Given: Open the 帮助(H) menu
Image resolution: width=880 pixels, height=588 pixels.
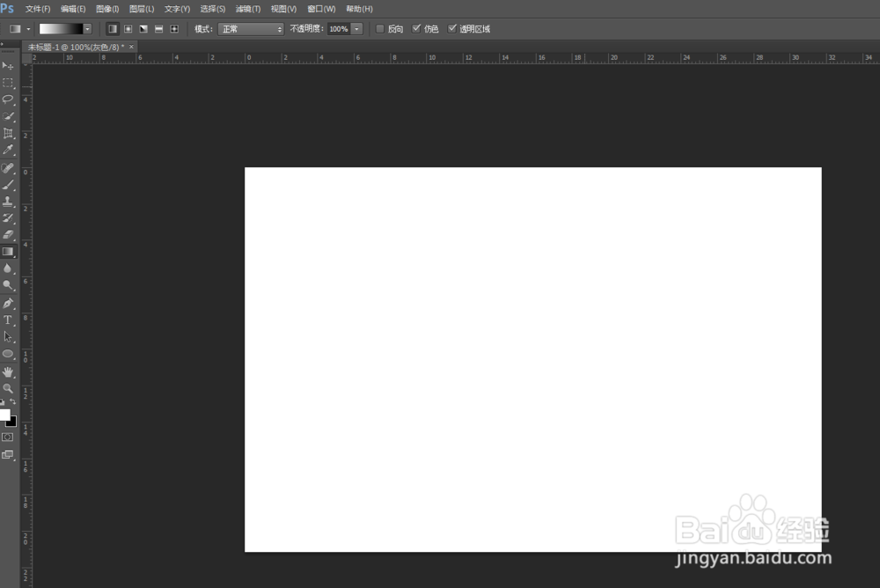Looking at the screenshot, I should click(x=359, y=9).
